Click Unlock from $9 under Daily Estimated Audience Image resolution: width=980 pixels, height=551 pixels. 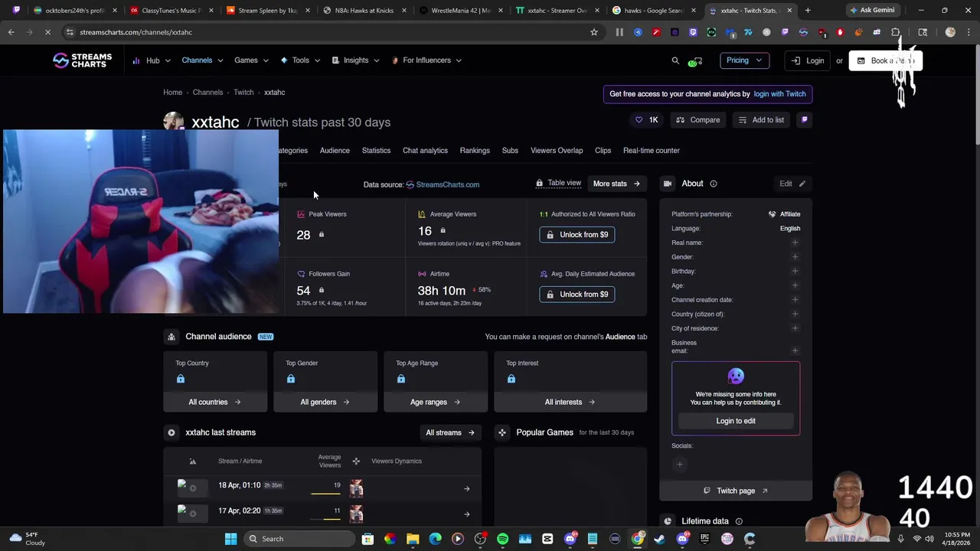coord(577,295)
